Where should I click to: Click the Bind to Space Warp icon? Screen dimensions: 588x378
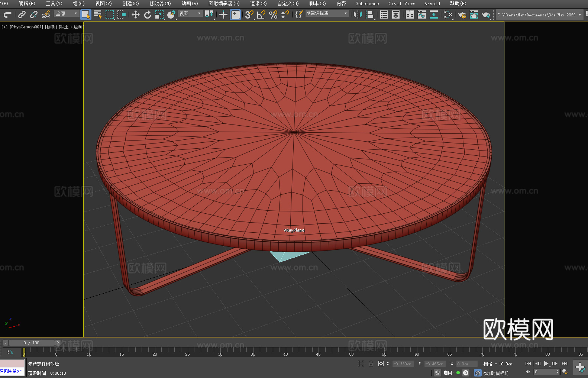click(x=46, y=14)
